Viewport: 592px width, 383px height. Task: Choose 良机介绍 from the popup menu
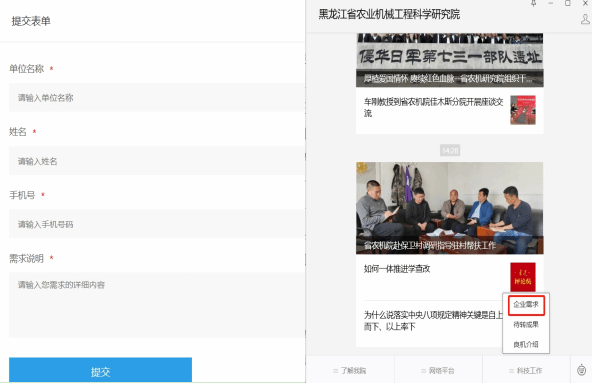pyautogui.click(x=526, y=344)
